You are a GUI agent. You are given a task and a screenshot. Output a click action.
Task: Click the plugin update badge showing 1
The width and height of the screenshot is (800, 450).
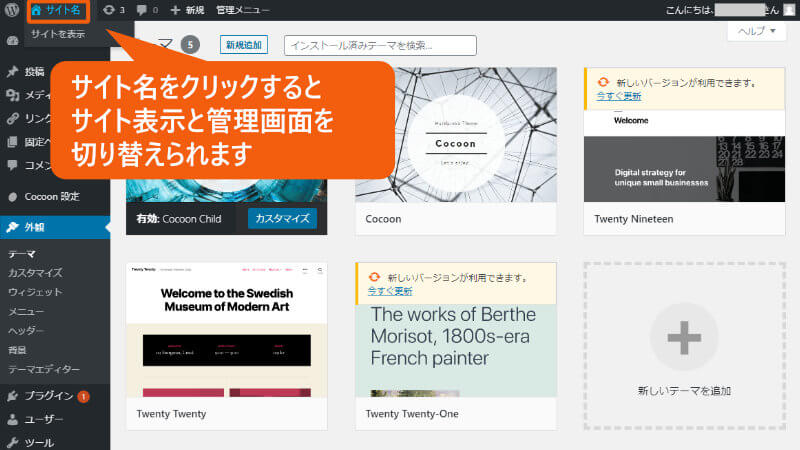click(83, 396)
